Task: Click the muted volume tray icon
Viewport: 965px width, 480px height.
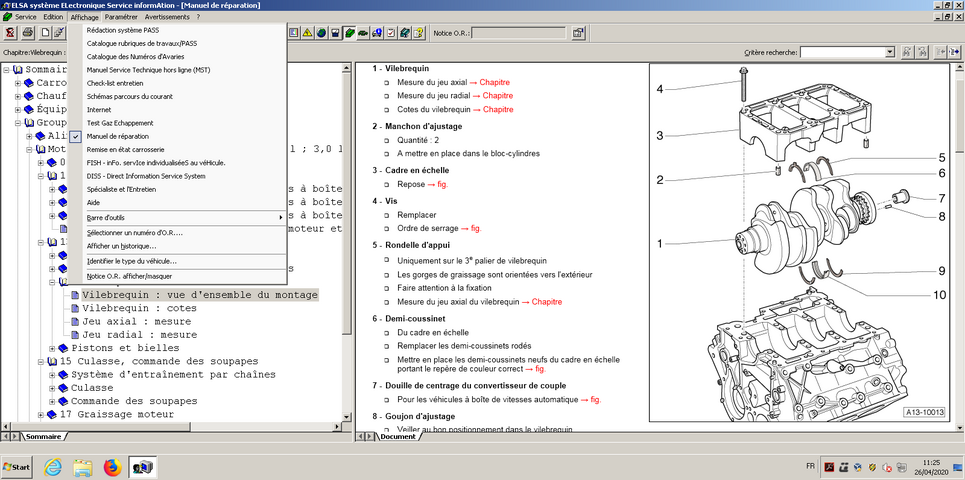Action: click(x=887, y=467)
